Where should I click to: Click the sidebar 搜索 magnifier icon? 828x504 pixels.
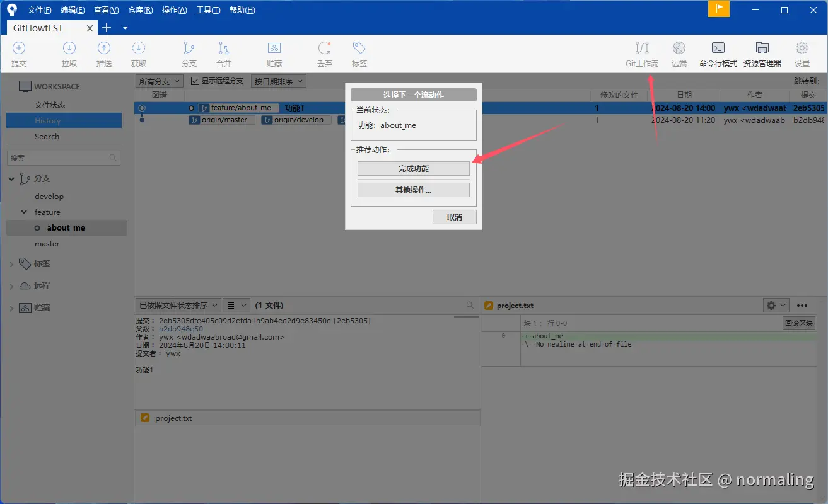coord(113,157)
